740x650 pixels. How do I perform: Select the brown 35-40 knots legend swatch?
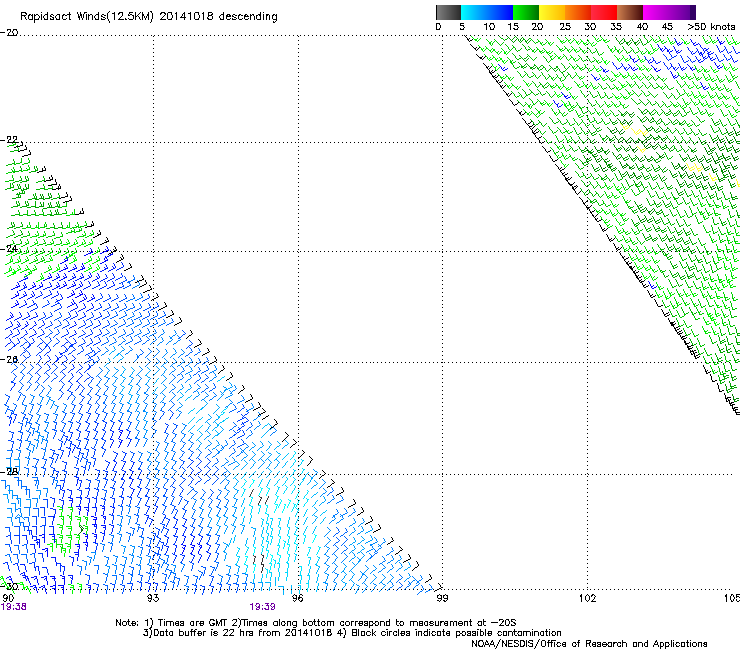coord(630,12)
